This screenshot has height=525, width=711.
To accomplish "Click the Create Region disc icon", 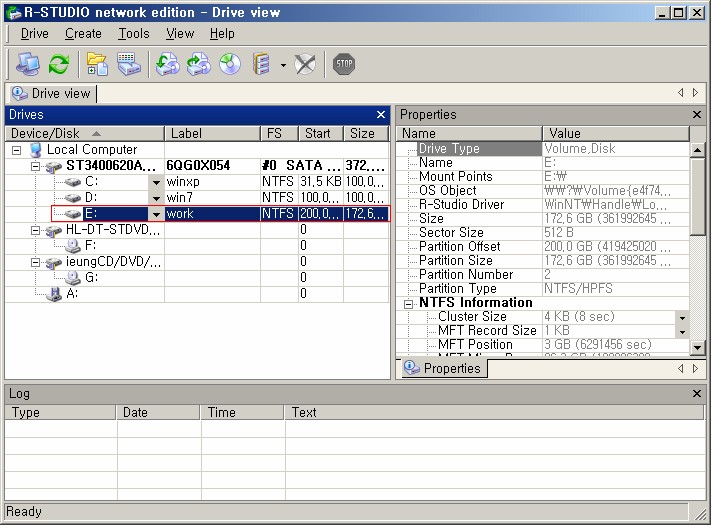I will coord(230,64).
